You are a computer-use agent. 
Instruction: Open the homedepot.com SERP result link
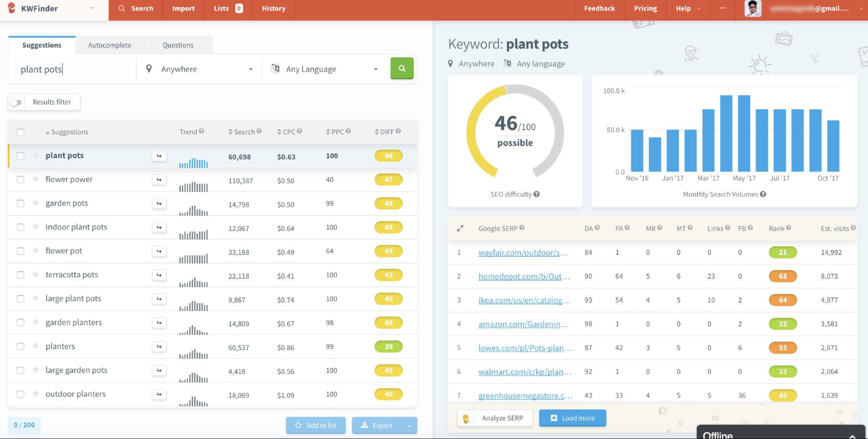522,276
